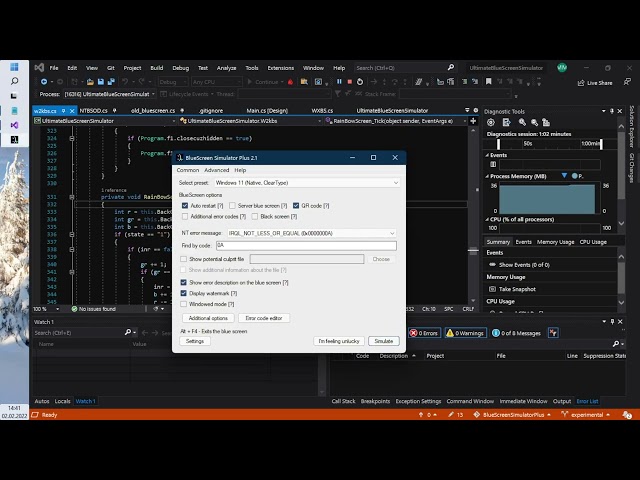This screenshot has width=640, height=480.
Task: Click the Error List build filter icon
Action: pos(553,333)
